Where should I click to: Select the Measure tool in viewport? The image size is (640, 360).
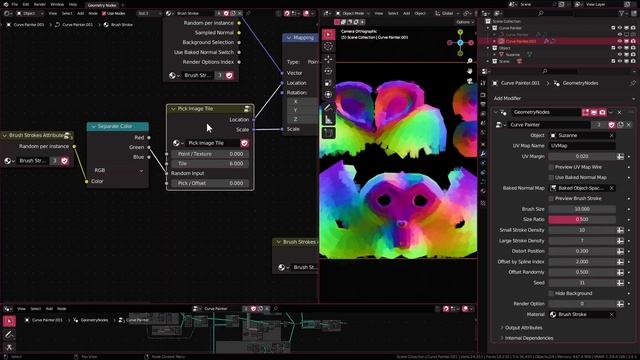328,120
